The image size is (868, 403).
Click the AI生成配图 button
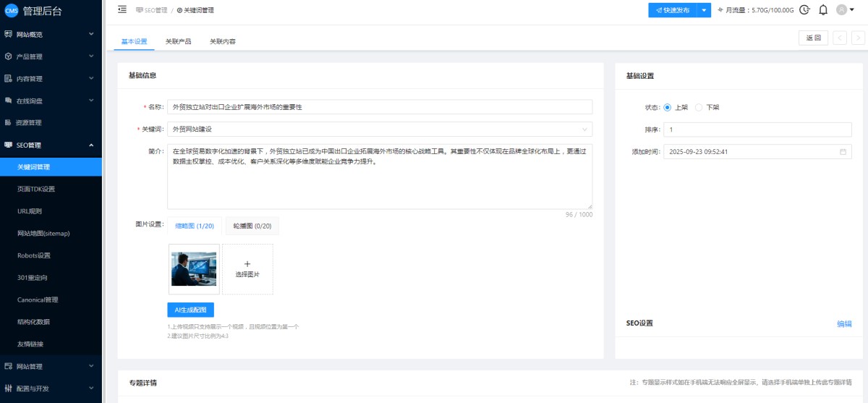[x=190, y=310]
